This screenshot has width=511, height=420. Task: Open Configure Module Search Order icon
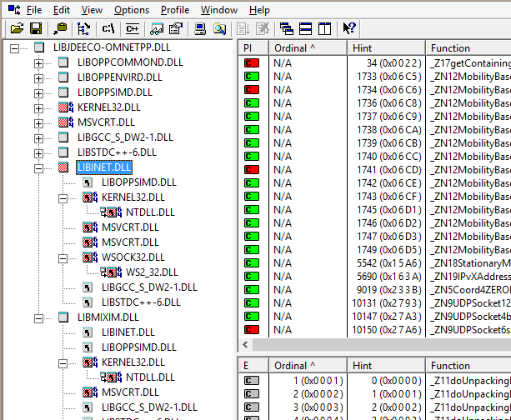[x=219, y=28]
